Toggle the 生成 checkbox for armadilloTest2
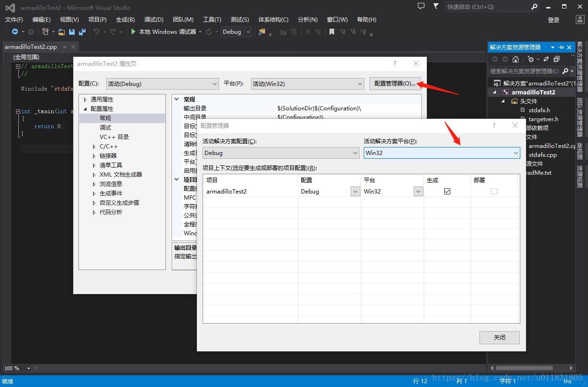Viewport: 588px width, 387px height. point(447,191)
